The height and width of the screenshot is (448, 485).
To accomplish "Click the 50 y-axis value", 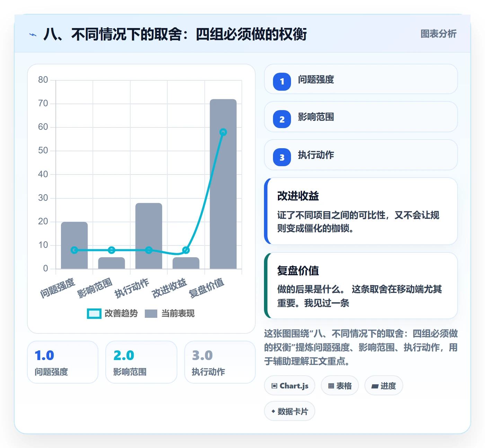I will point(43,150).
